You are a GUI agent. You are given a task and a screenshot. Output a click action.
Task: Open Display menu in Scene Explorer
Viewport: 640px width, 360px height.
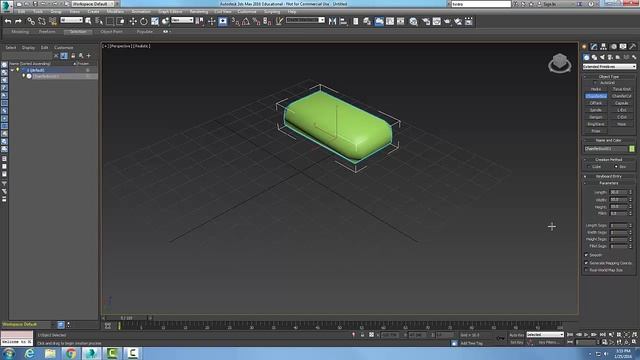pyautogui.click(x=28, y=48)
